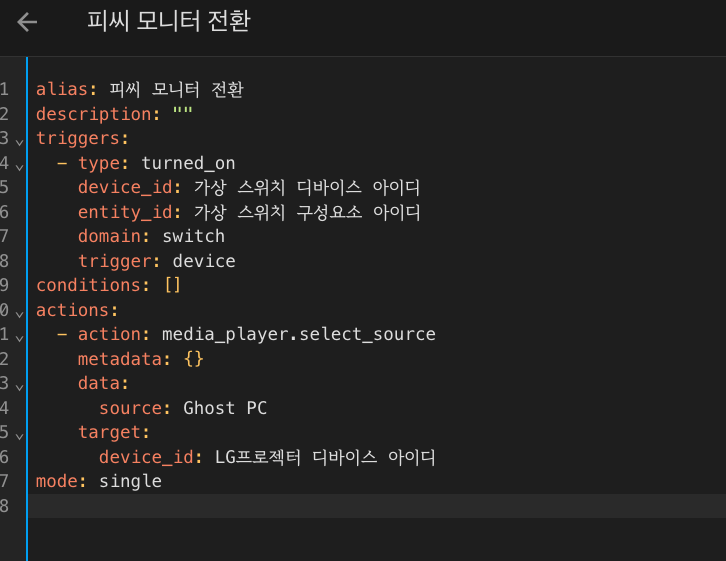The width and height of the screenshot is (726, 561).
Task: Fold the '- type: turned_on' block
Action: point(19,164)
